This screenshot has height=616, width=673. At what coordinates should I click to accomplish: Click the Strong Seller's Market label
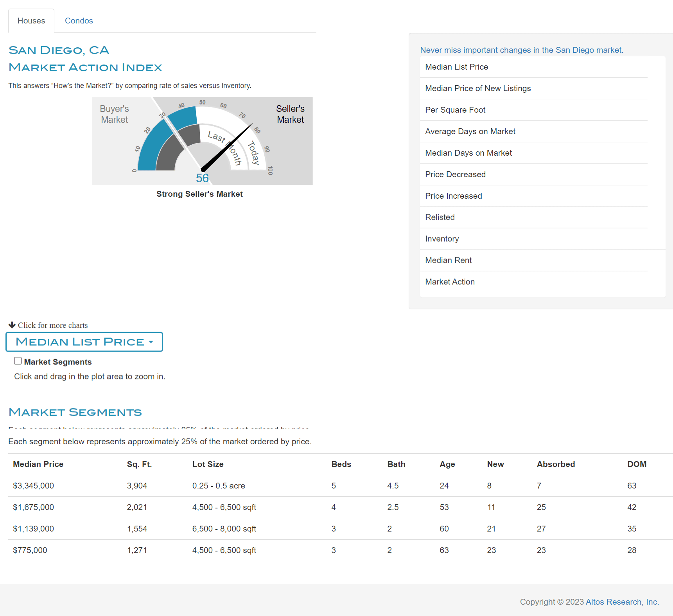pos(199,194)
